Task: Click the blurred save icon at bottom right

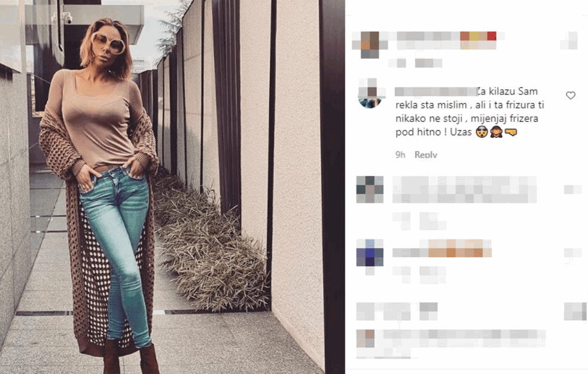Action: [x=575, y=311]
